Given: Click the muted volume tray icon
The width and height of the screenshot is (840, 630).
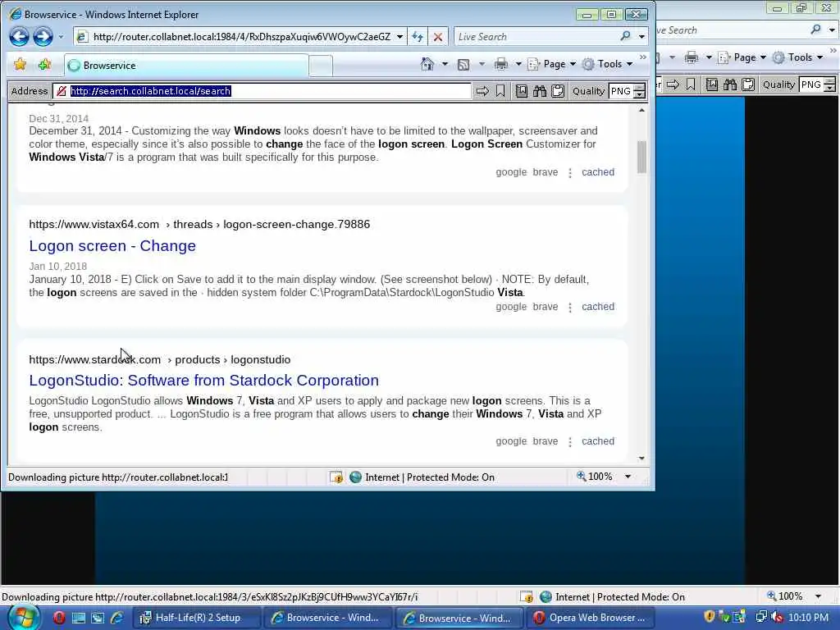Looking at the screenshot, I should point(777,617).
